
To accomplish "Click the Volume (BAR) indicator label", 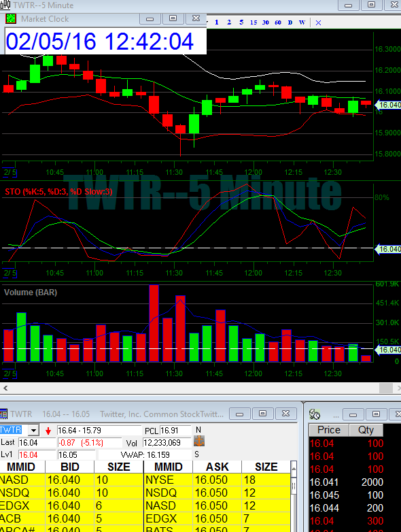I will 31,292.
